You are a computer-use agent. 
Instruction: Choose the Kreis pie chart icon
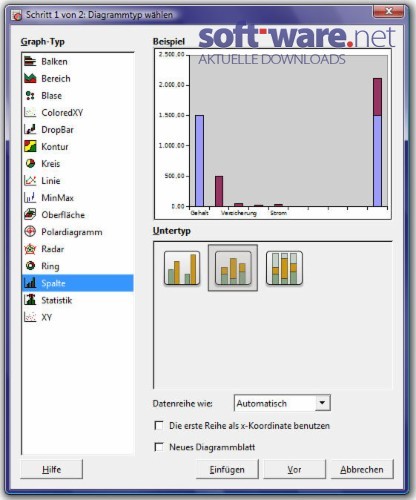tap(30, 163)
